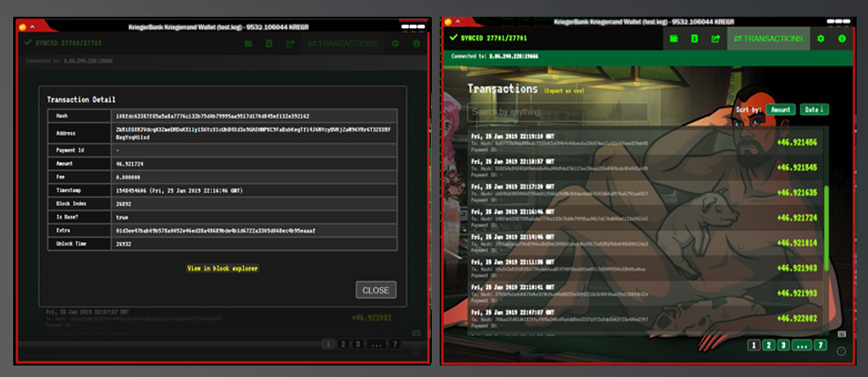Open transaction dated 22:14:46 GMT
The width and height of the screenshot is (868, 377).
[x=644, y=243]
